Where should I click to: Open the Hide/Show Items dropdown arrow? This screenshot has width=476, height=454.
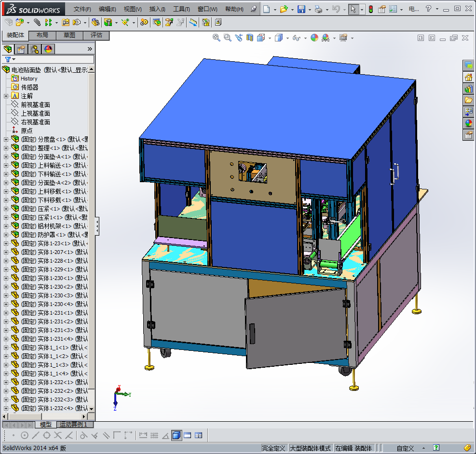click(x=305, y=38)
